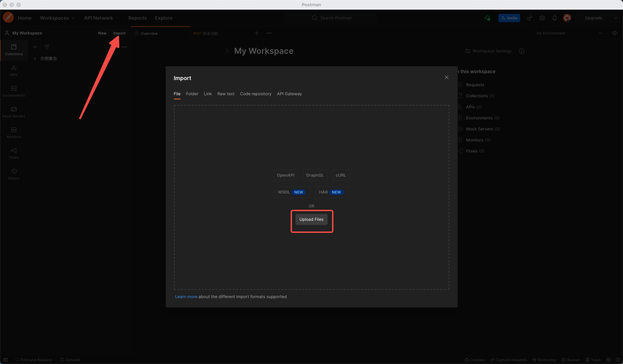Click the Import button in workspace header
This screenshot has width=623, height=364.
click(119, 33)
